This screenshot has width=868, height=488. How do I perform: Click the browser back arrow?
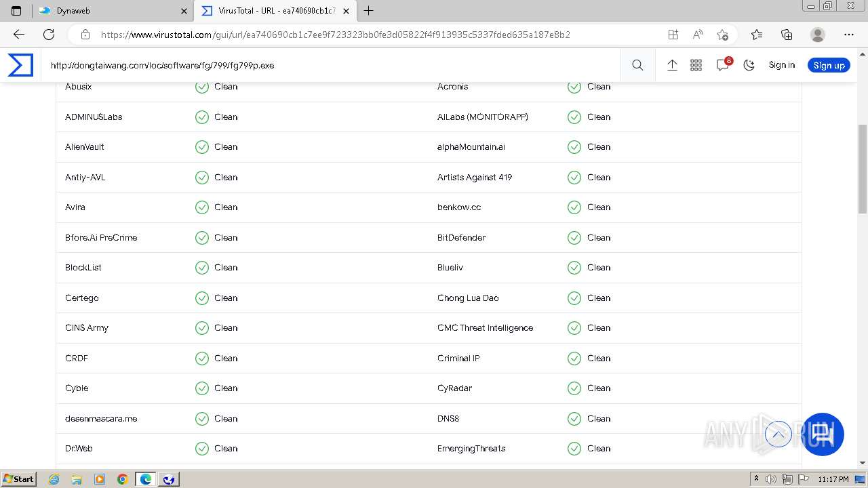[x=19, y=35]
